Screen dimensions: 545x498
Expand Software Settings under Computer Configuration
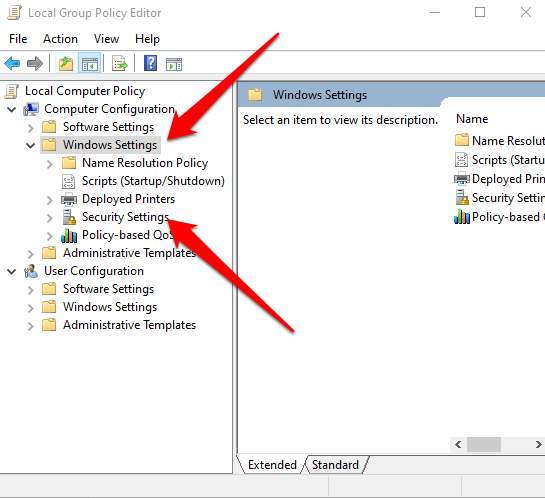click(x=31, y=128)
